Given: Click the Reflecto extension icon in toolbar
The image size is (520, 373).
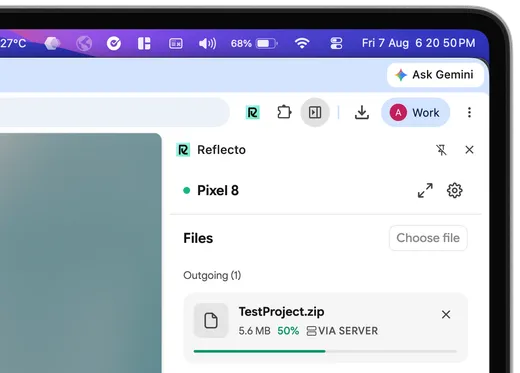Looking at the screenshot, I should click(252, 112).
